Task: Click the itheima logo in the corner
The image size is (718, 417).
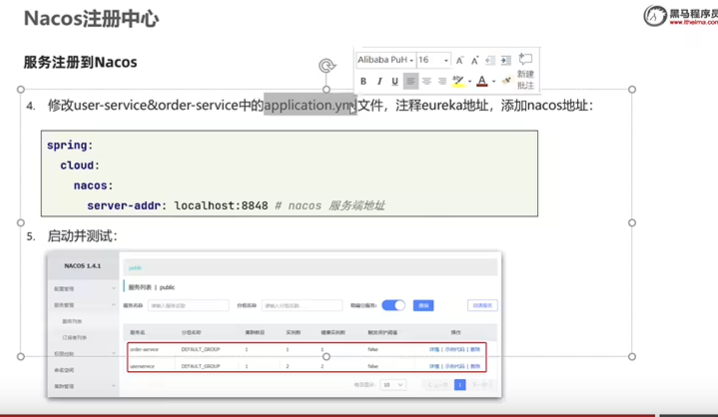Action: pos(680,16)
